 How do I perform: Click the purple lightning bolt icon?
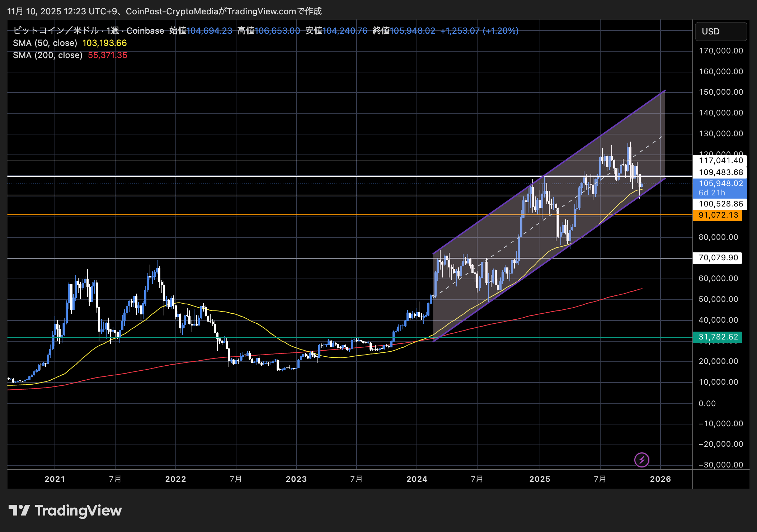click(641, 460)
